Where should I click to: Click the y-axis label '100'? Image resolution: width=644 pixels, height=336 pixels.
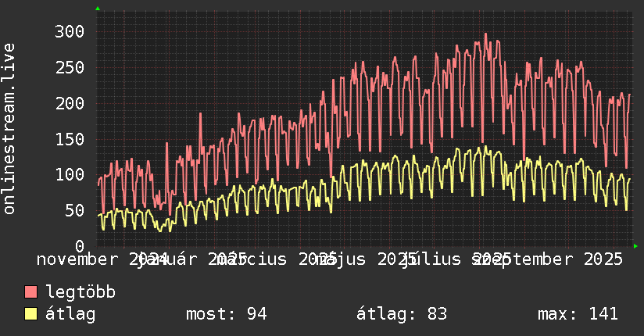coord(70,174)
